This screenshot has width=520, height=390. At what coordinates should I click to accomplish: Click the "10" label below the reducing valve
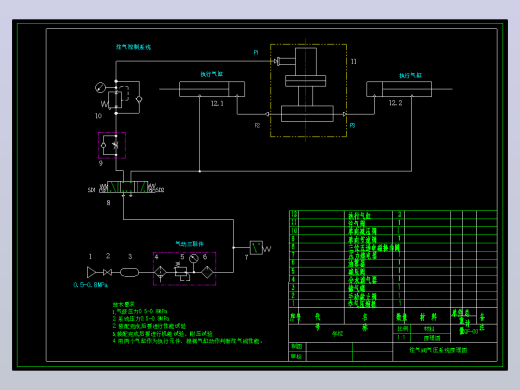98,116
